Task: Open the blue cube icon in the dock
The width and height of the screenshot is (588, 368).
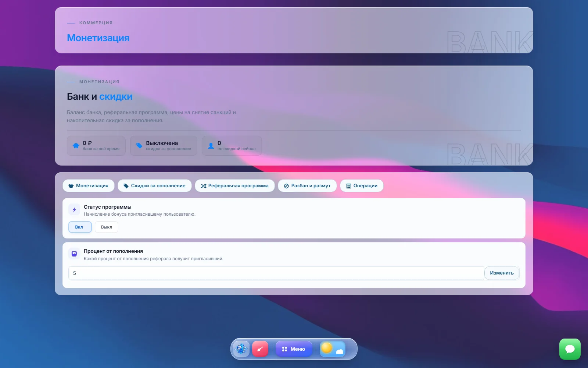Action: [x=241, y=349]
